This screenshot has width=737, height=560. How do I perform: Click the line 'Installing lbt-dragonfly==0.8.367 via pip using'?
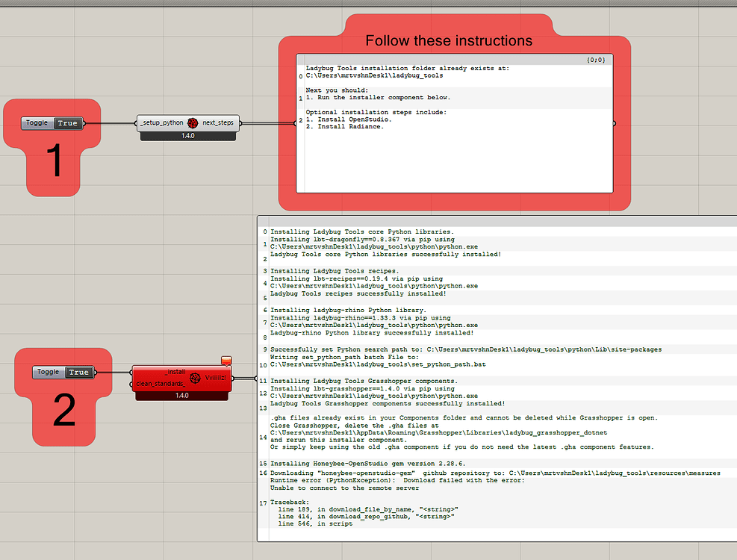click(362, 240)
